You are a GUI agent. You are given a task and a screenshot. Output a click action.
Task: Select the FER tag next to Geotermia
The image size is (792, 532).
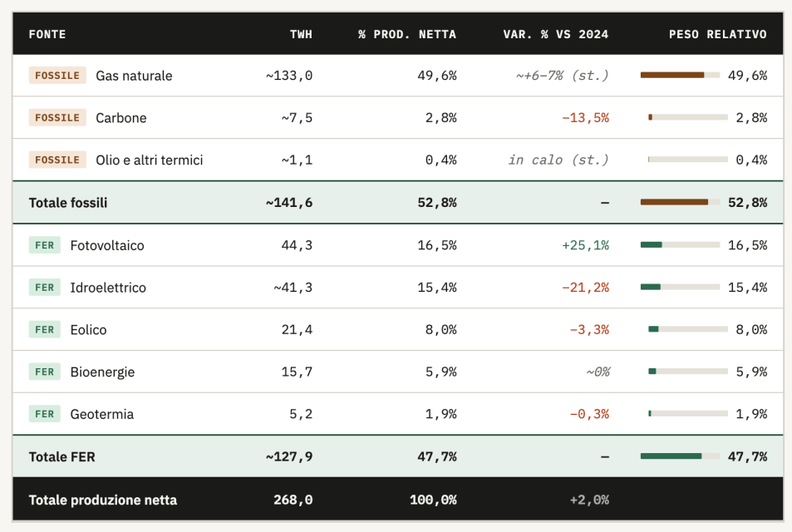45,414
